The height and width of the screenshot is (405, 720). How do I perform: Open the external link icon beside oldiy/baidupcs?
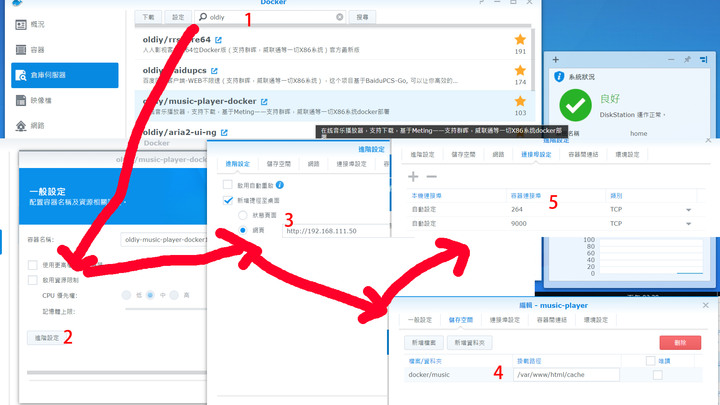[x=214, y=71]
